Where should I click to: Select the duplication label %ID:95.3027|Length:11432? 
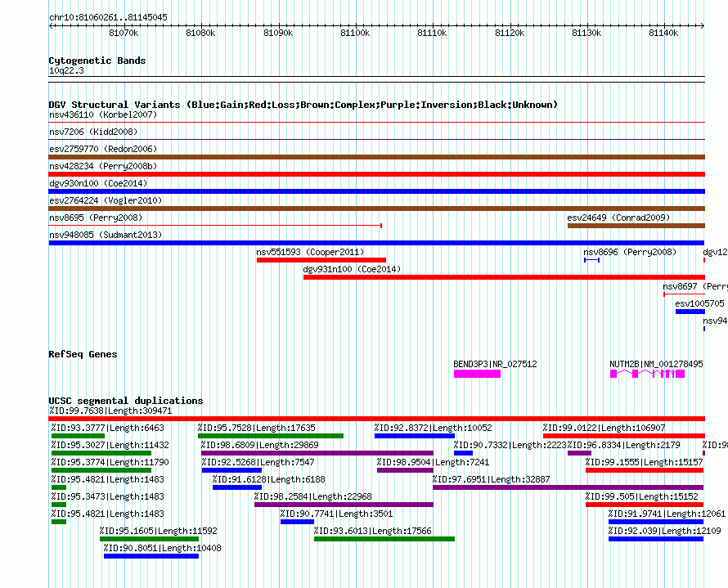tap(110, 445)
